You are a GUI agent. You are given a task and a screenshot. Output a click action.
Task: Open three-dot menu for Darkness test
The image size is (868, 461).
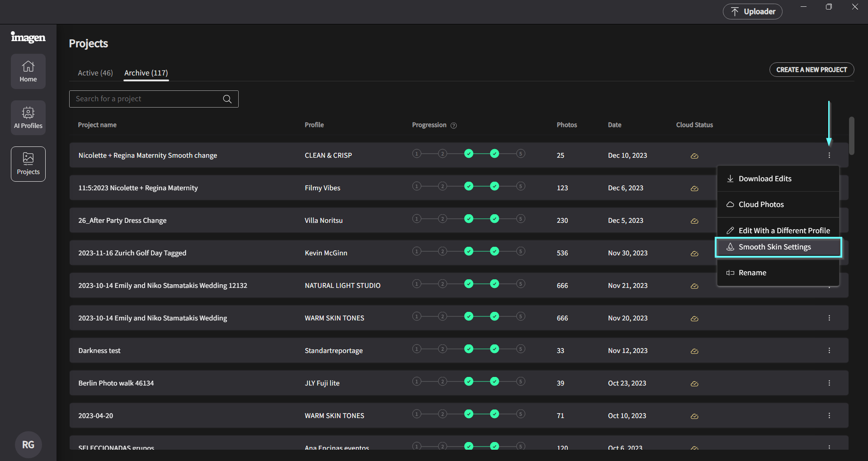(829, 350)
